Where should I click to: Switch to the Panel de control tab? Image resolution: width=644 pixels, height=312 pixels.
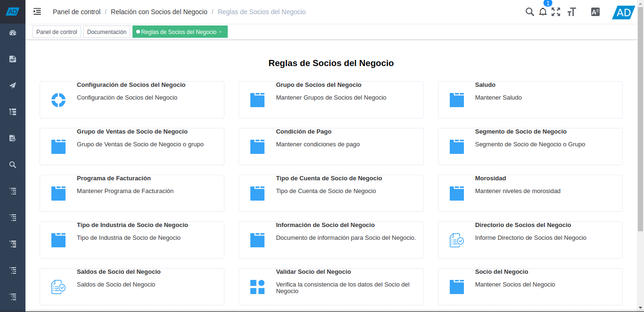coord(57,32)
